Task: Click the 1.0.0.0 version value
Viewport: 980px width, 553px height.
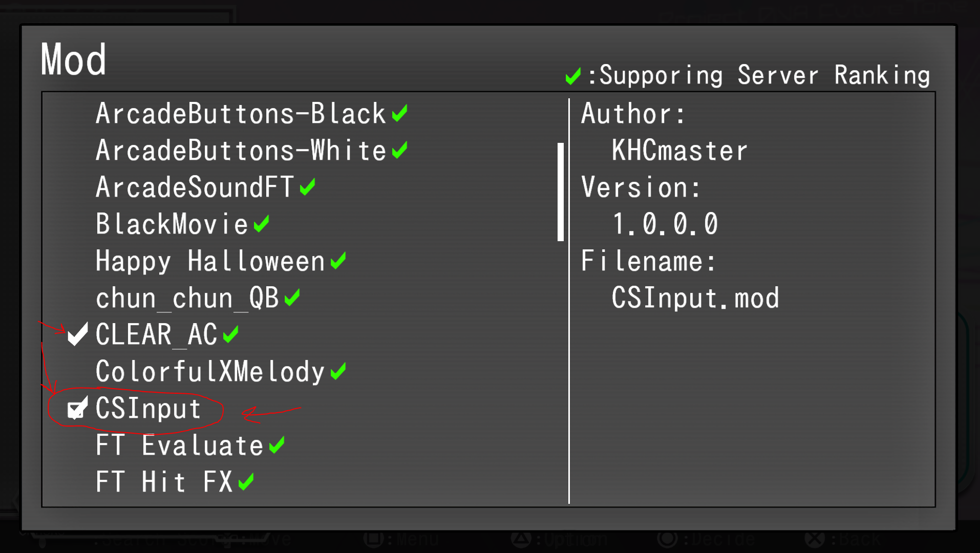Action: click(665, 224)
